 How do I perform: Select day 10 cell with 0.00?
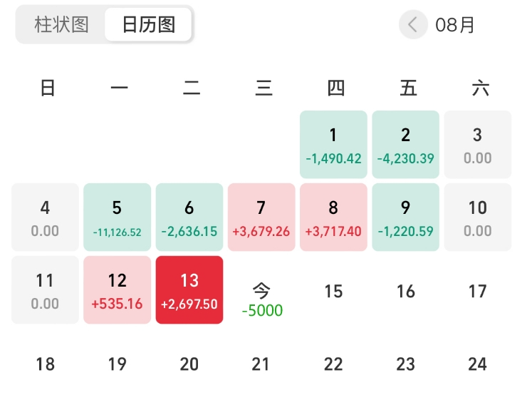477,217
